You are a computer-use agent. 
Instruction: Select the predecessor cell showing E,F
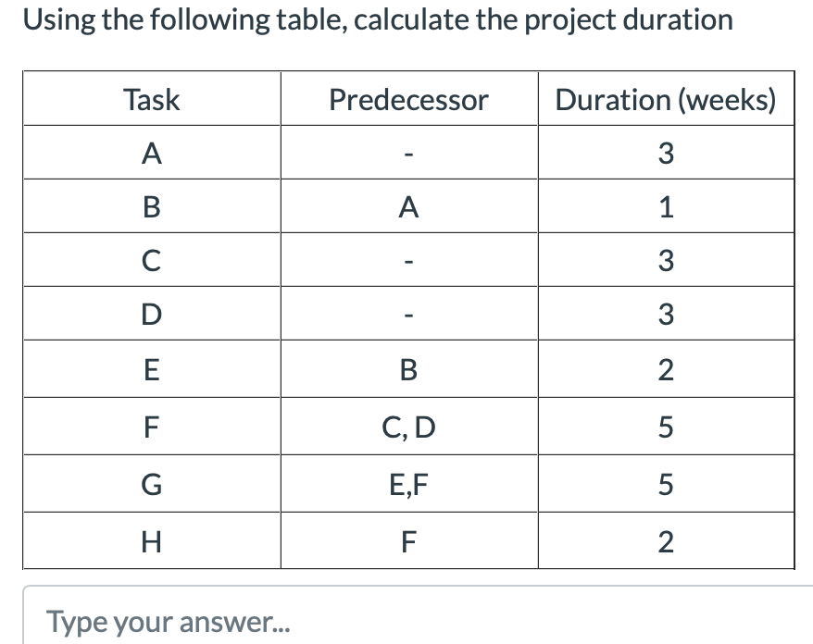(409, 484)
